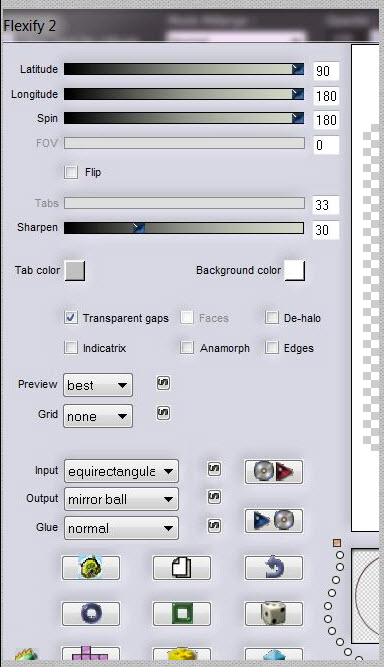384x667 pixels.
Task: Click the blue ring icon button
Action: click(91, 613)
